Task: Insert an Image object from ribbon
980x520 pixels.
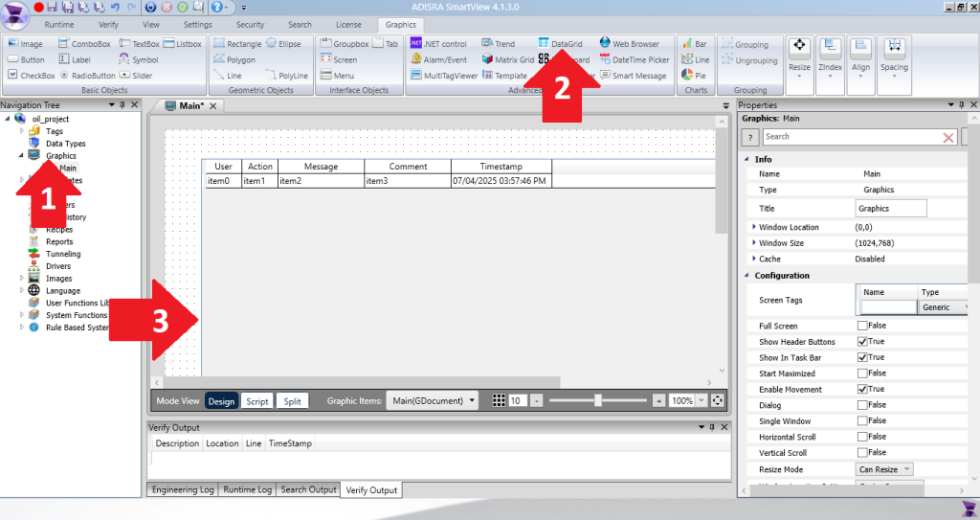Action: click(26, 44)
